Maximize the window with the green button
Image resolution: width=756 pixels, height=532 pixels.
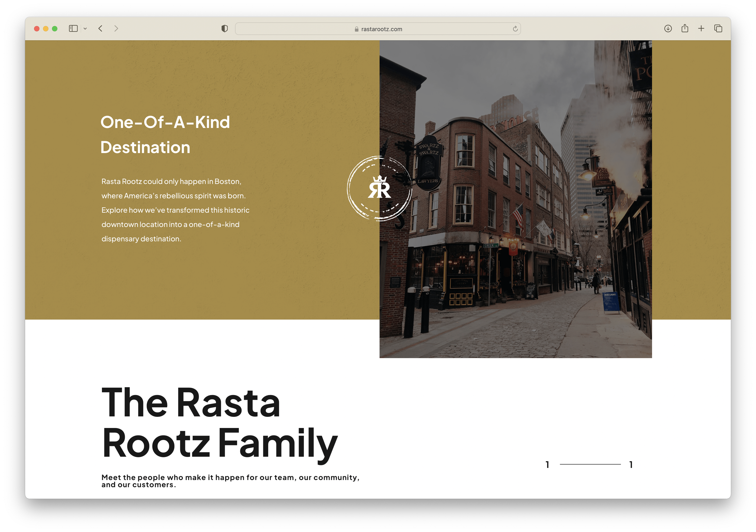55,29
